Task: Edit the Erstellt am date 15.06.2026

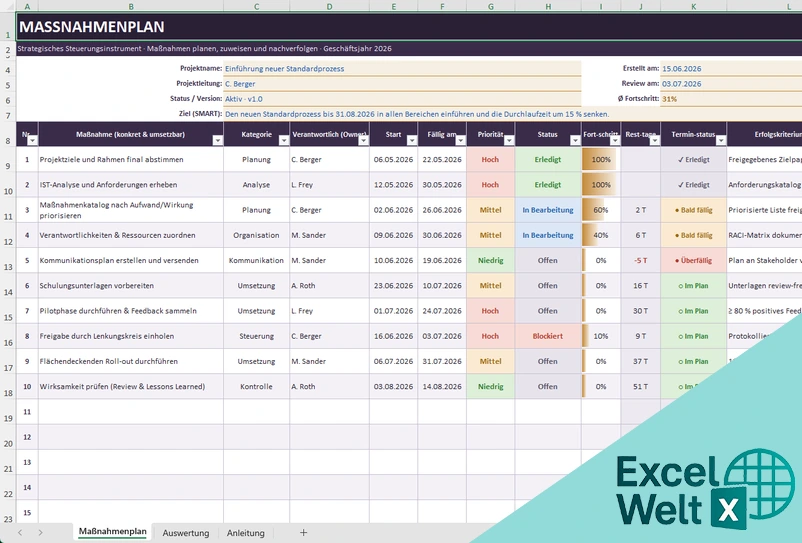Action: pyautogui.click(x=731, y=69)
